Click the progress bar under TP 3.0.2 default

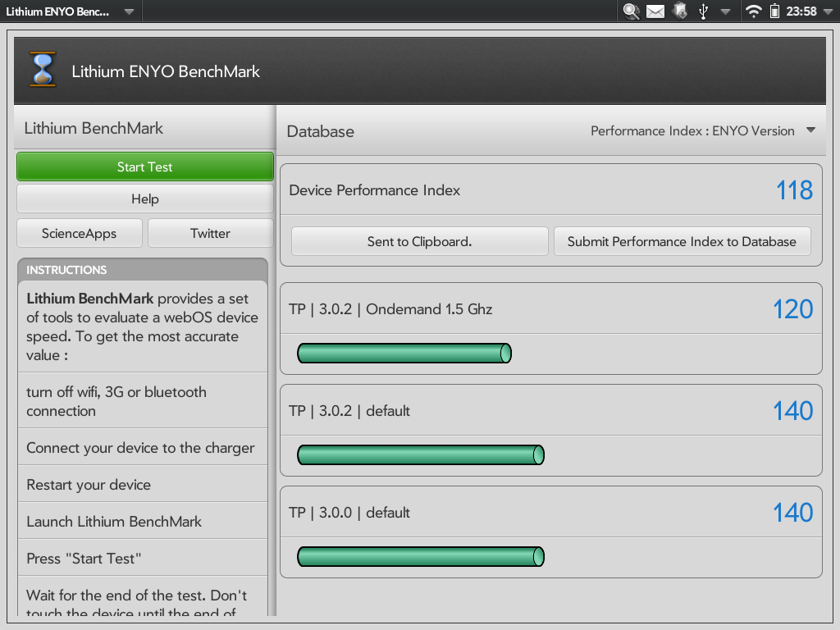(x=421, y=454)
